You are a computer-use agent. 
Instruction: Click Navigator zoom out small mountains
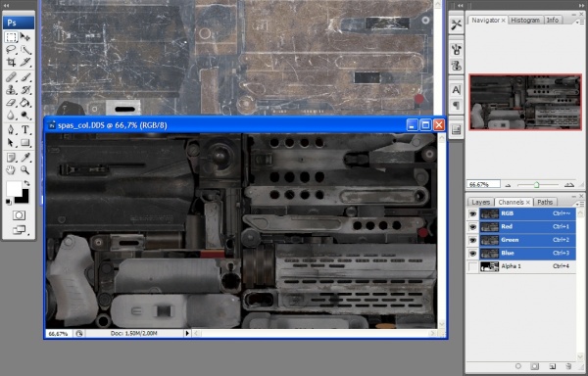click(508, 185)
